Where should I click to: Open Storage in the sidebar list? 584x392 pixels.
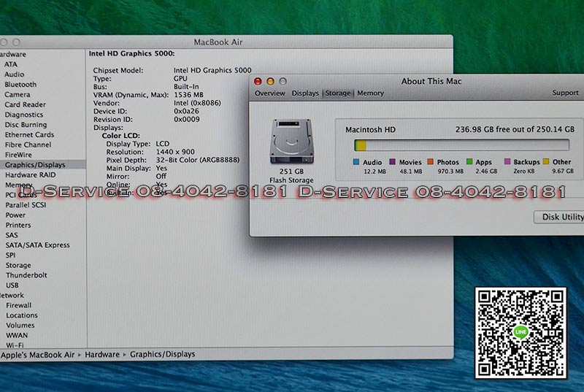pos(18,265)
